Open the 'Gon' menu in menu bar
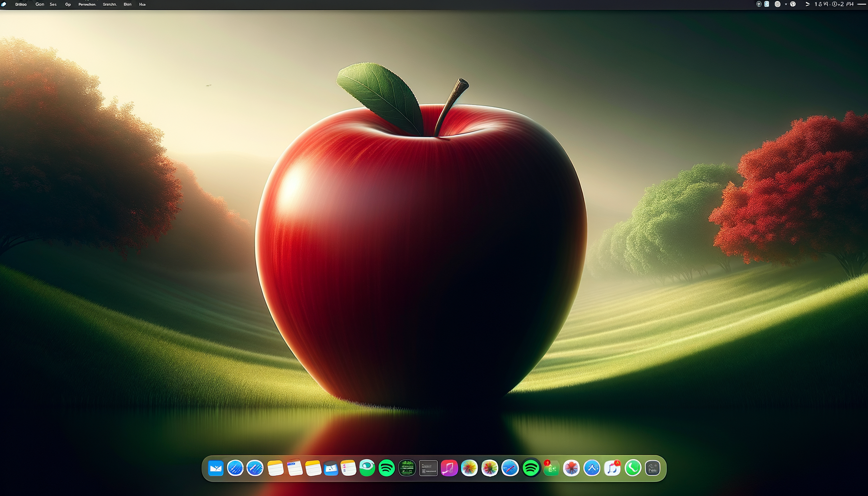 40,4
